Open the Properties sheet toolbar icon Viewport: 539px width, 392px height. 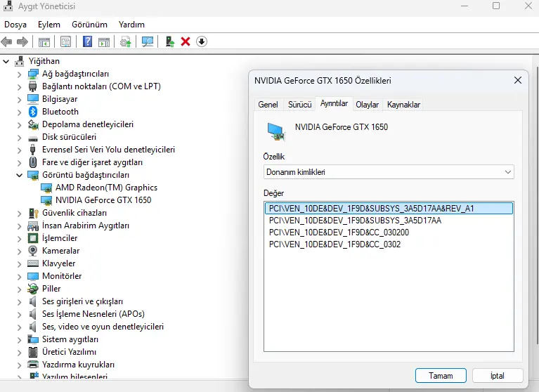[x=65, y=42]
